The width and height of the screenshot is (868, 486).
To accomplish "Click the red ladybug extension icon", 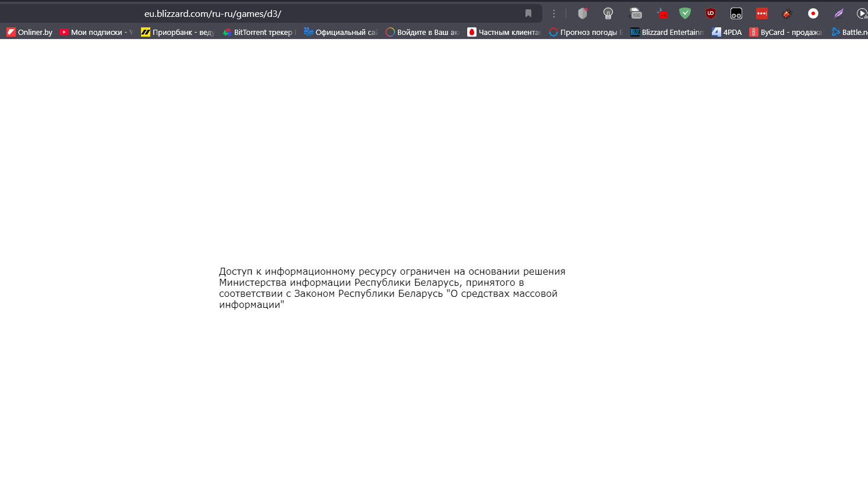I will pyautogui.click(x=788, y=13).
